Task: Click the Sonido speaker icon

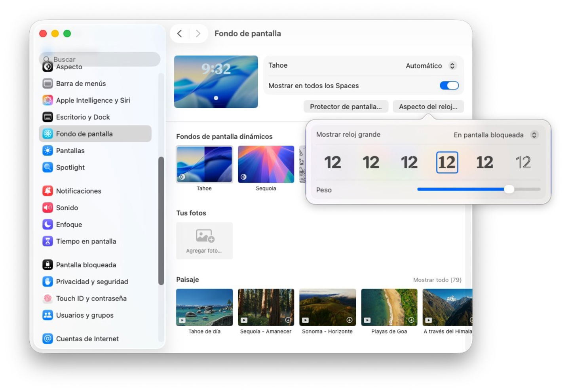Action: (47, 207)
